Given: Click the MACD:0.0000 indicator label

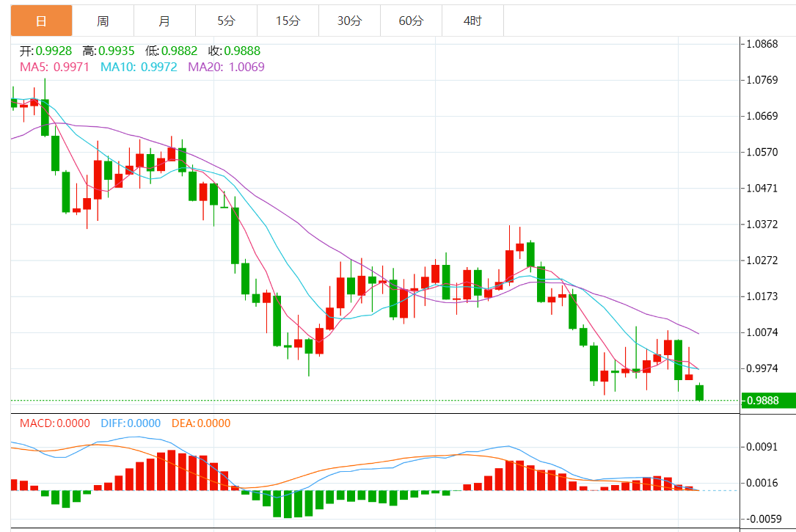Looking at the screenshot, I should click(55, 423).
